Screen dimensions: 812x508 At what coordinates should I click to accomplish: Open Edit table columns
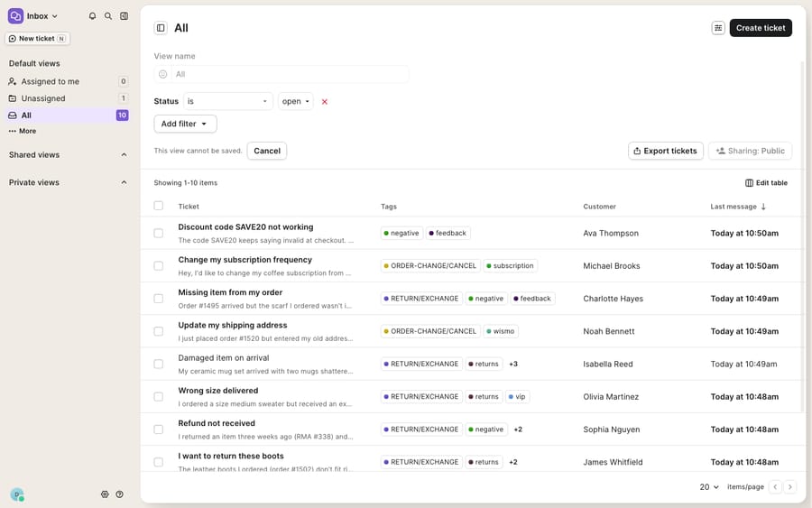766,183
